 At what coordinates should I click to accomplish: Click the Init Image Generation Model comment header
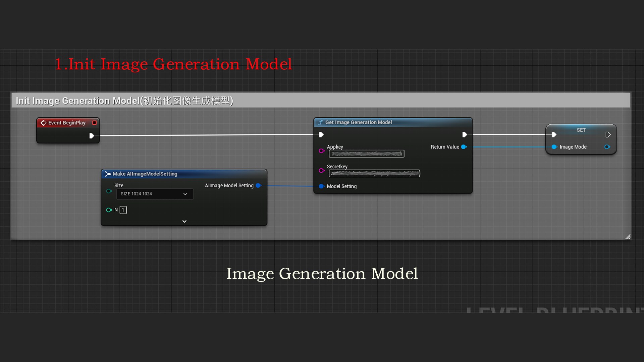(x=124, y=100)
